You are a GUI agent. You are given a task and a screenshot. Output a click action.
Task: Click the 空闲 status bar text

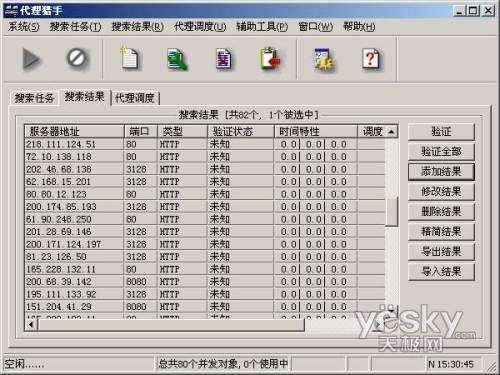(x=24, y=364)
